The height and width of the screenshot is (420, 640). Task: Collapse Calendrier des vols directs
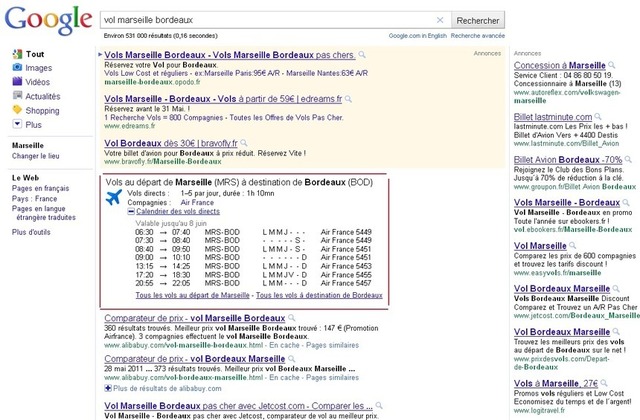pyautogui.click(x=131, y=211)
